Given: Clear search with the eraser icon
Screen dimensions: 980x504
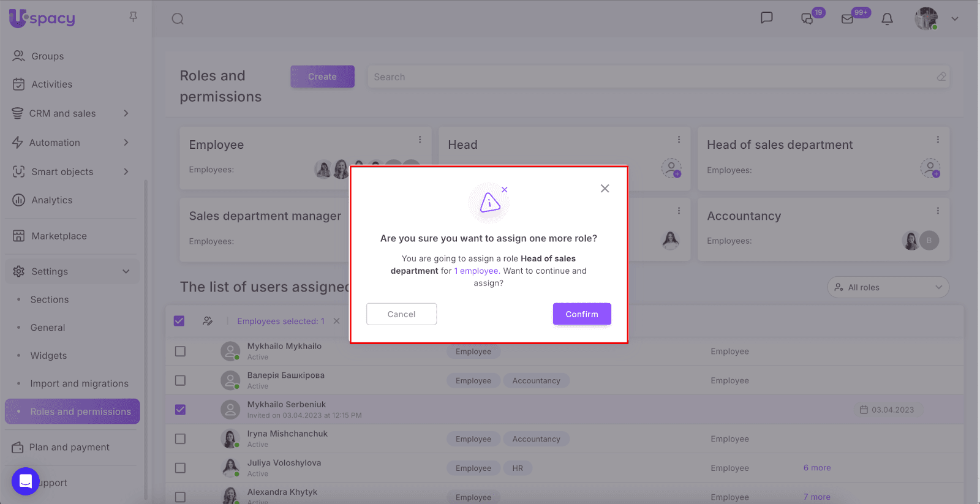Looking at the screenshot, I should coord(941,77).
